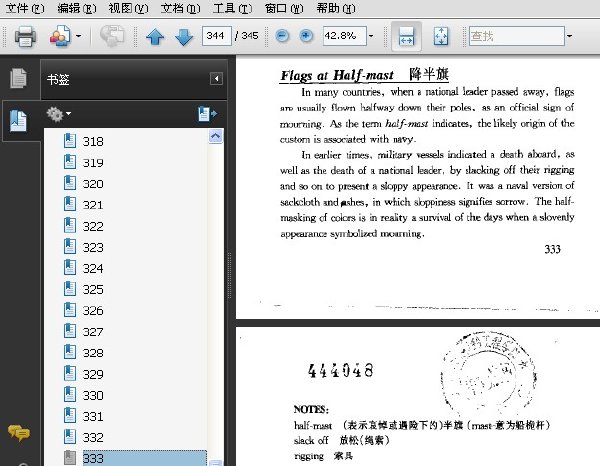600x466 pixels.
Task: Open the 编辑 menu
Action: click(77, 8)
